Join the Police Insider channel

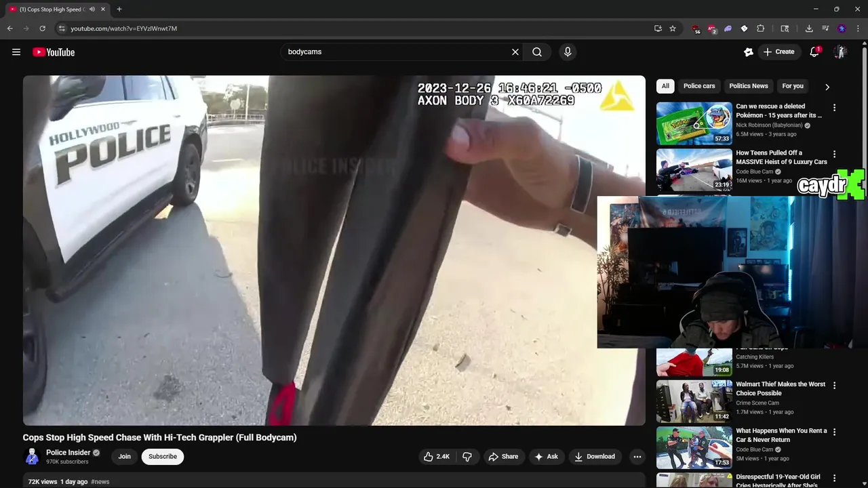[125, 457]
